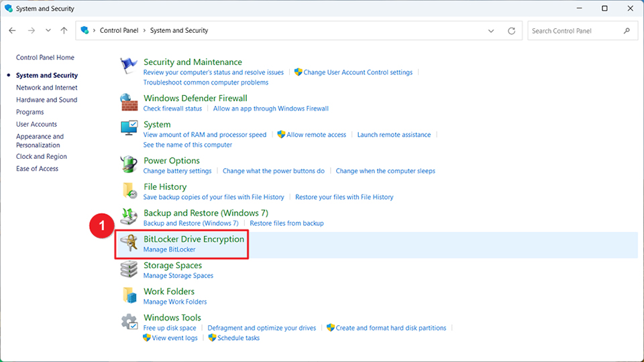Click the System monitor icon
Image resolution: width=644 pixels, height=362 pixels.
[129, 128]
